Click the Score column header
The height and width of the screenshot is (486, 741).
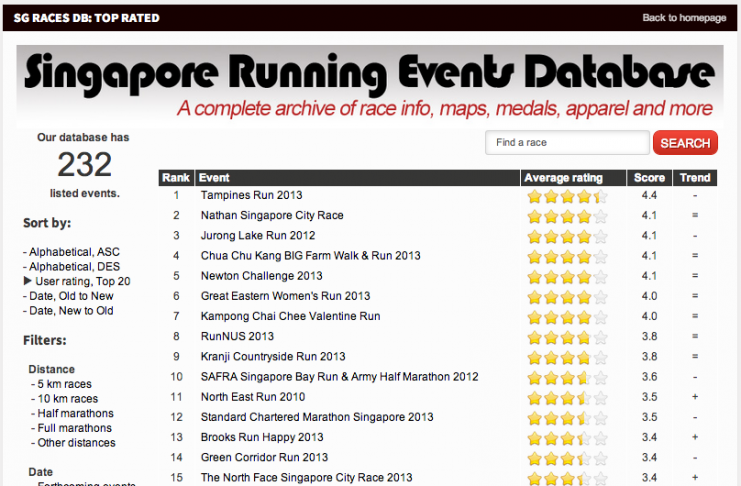tap(649, 178)
